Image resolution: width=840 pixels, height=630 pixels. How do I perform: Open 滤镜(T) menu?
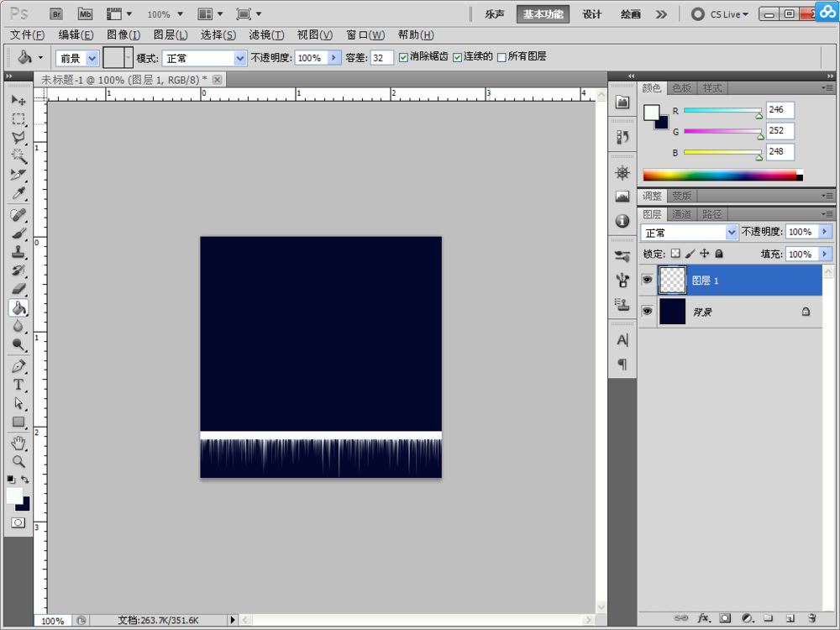[x=266, y=34]
